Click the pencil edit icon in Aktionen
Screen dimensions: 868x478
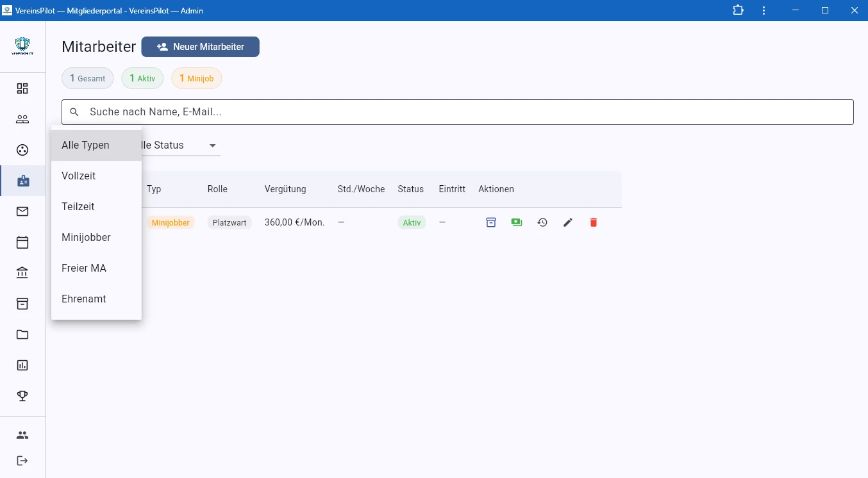click(567, 222)
